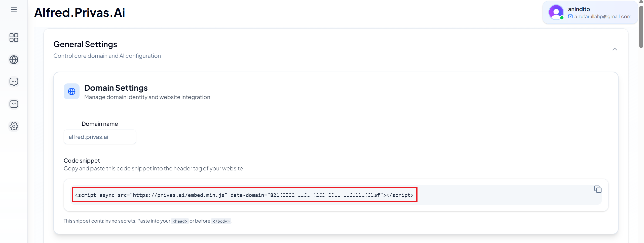Click the small mail icon beside the email
This screenshot has height=243, width=644.
[570, 16]
